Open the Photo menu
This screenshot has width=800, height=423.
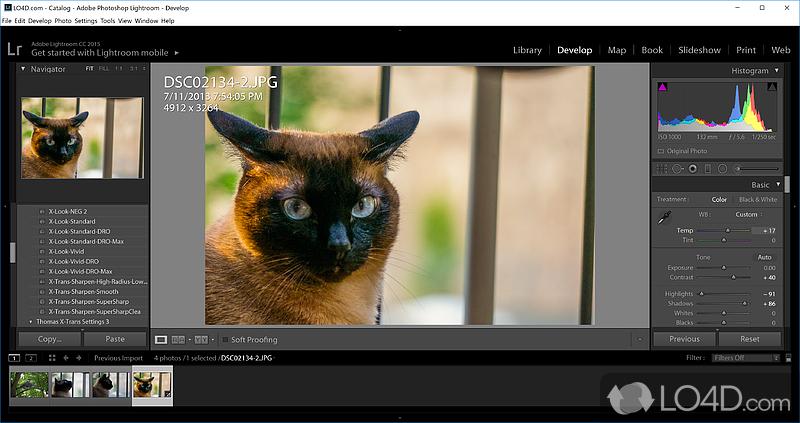63,21
